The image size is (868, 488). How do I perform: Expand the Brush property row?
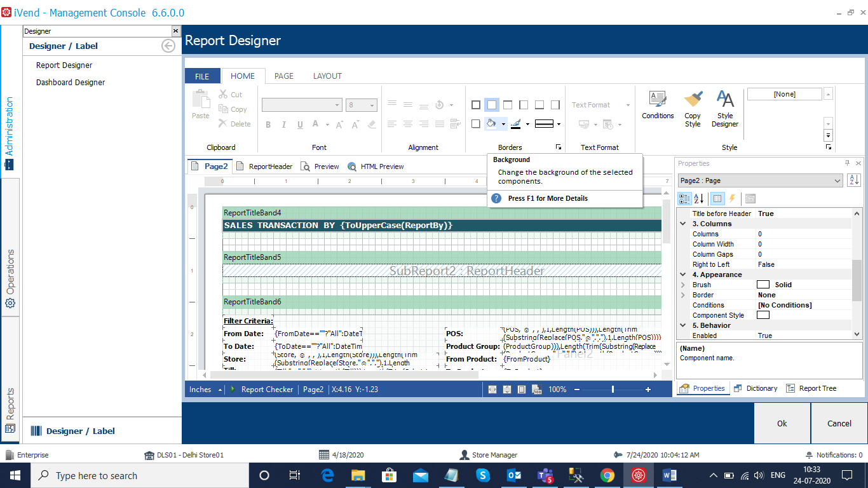click(683, 285)
